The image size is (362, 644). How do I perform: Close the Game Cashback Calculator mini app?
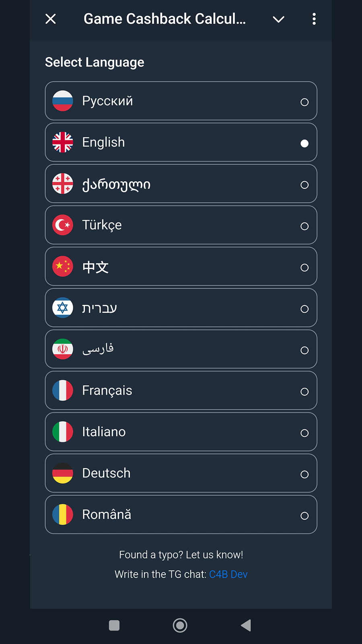[51, 19]
